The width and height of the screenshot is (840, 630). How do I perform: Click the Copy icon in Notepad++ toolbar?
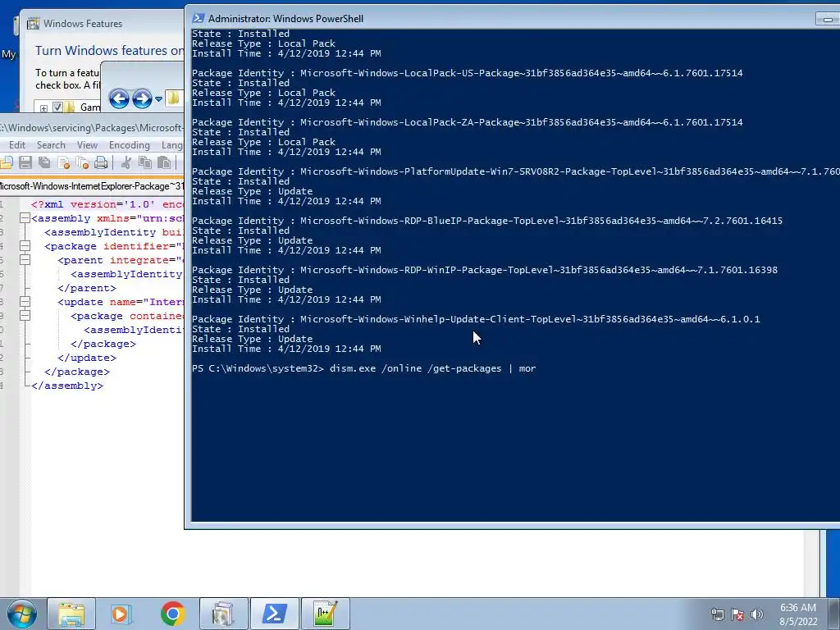(145, 162)
